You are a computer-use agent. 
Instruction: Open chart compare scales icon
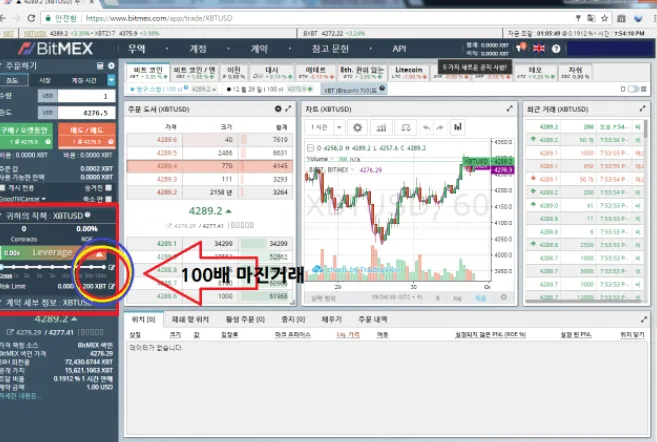[405, 127]
